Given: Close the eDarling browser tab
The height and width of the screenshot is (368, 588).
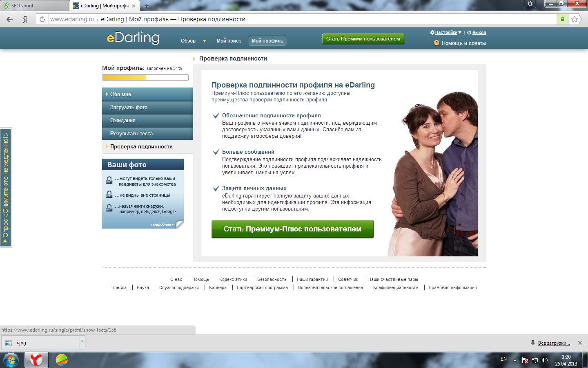Looking at the screenshot, I should (134, 6).
